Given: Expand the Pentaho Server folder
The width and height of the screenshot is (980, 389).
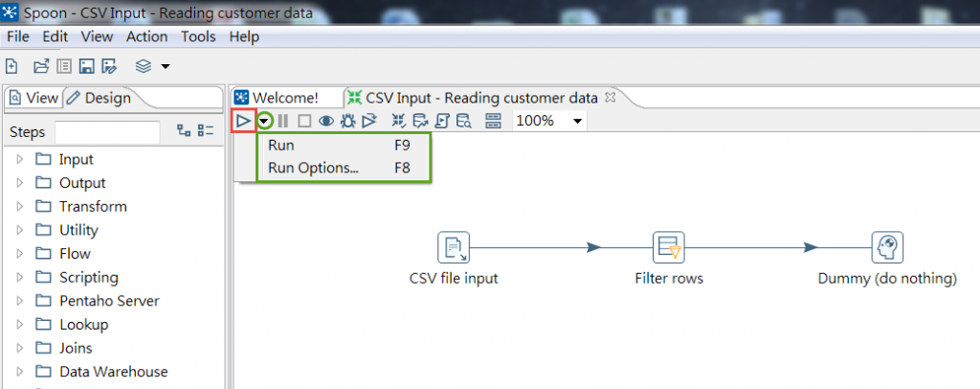Looking at the screenshot, I should [19, 301].
